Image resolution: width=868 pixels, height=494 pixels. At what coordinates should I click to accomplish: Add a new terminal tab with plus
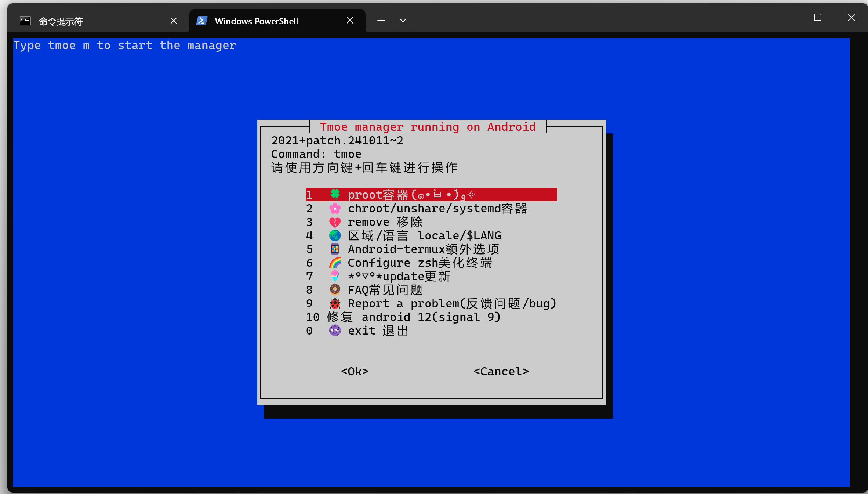[x=381, y=21]
